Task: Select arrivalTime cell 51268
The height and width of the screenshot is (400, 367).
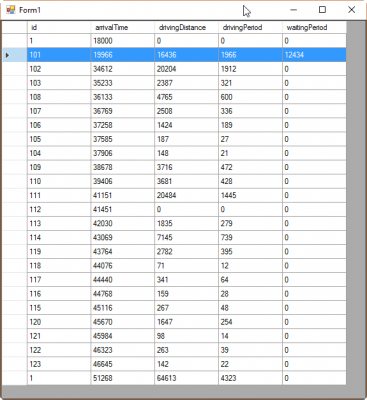Action: click(x=123, y=378)
